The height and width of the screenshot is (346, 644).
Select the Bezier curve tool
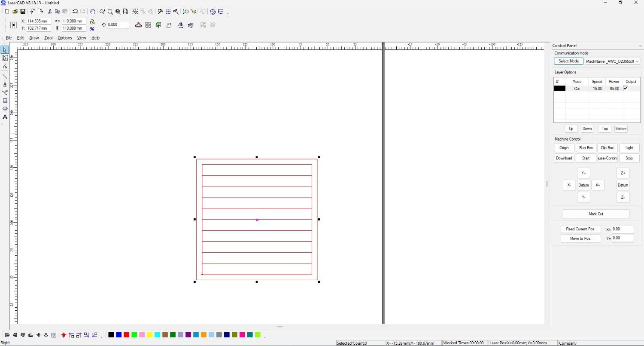5,92
